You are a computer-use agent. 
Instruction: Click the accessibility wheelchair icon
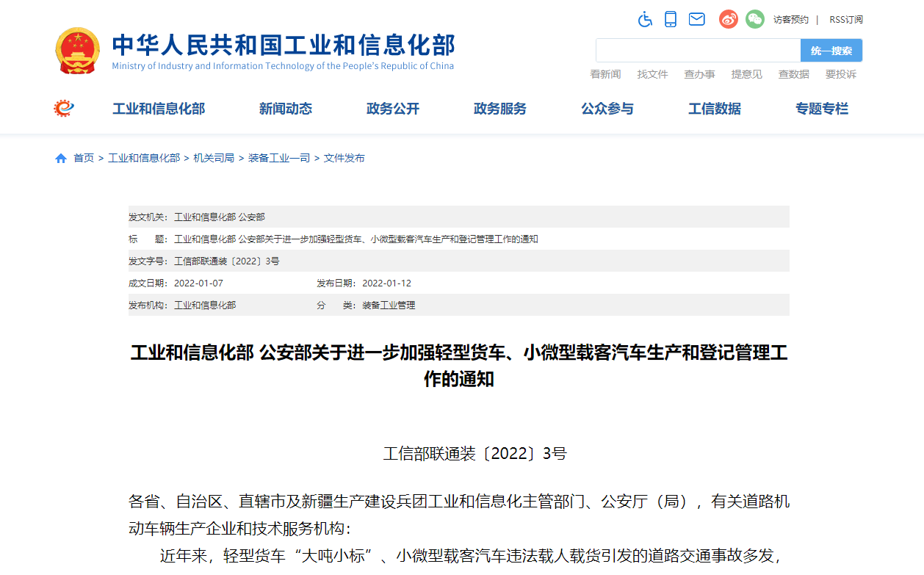(645, 19)
